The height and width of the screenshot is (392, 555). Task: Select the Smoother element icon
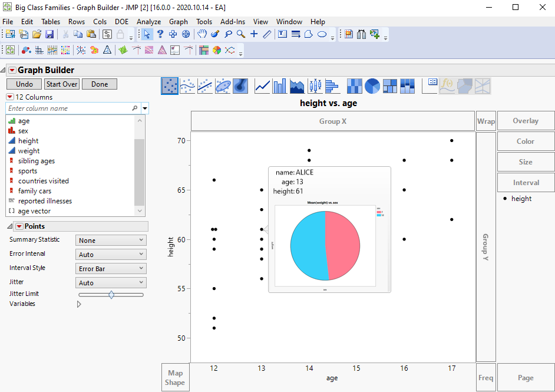click(x=187, y=85)
